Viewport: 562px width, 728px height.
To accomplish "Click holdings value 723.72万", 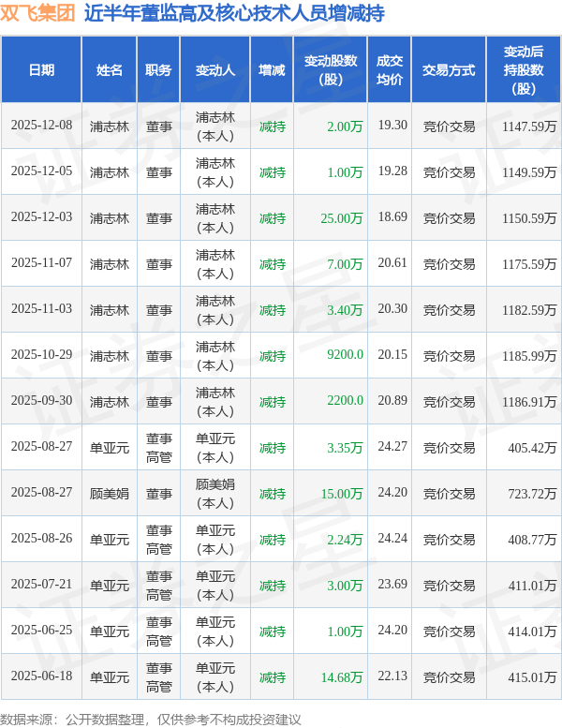I will tap(532, 494).
